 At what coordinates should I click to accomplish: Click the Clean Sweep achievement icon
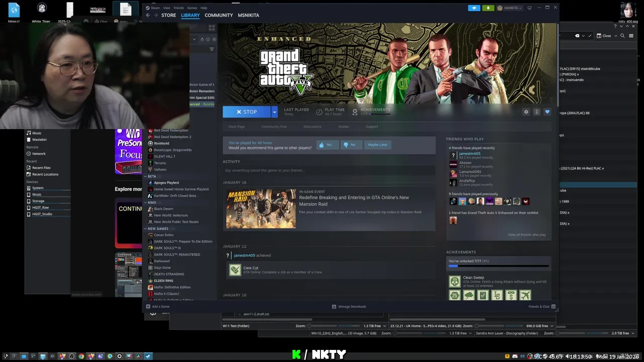[455, 282]
